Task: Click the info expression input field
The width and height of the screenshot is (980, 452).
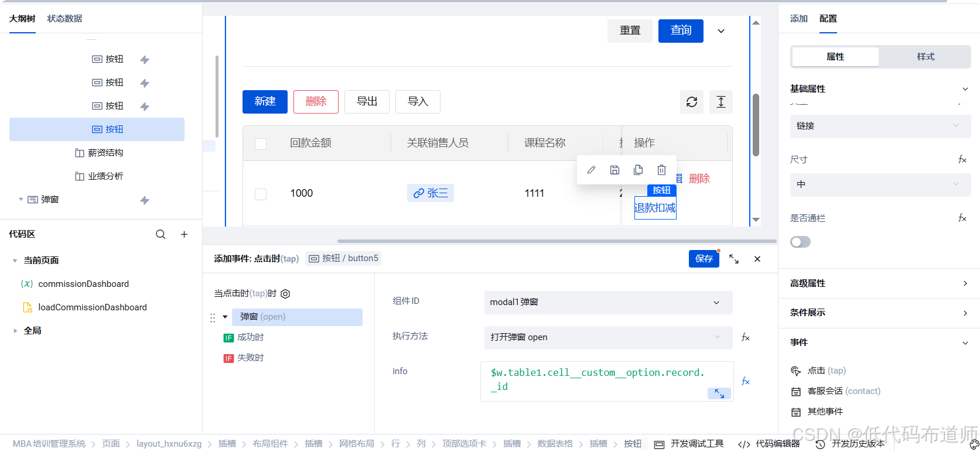Action: tap(607, 381)
